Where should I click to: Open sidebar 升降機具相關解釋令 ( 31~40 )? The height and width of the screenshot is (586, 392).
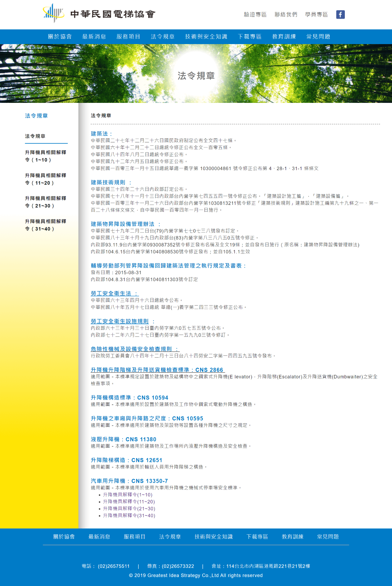(46, 225)
